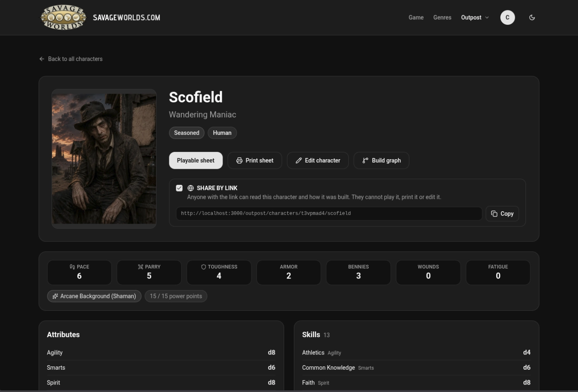Viewport: 578px width, 392px height.
Task: Click the Athletics skill row
Action: [x=416, y=353]
